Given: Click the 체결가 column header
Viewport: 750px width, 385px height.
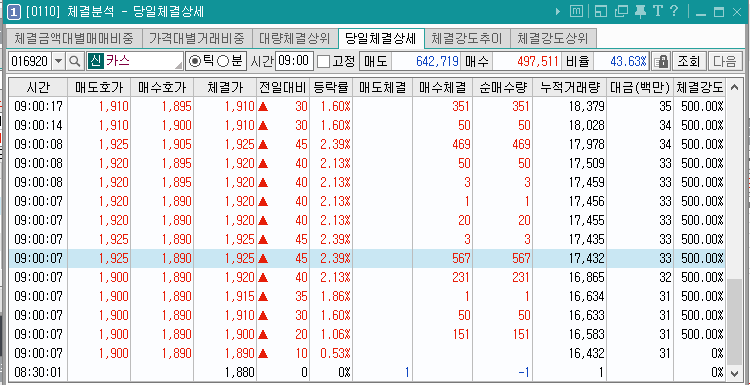Looking at the screenshot, I should 225,87.
